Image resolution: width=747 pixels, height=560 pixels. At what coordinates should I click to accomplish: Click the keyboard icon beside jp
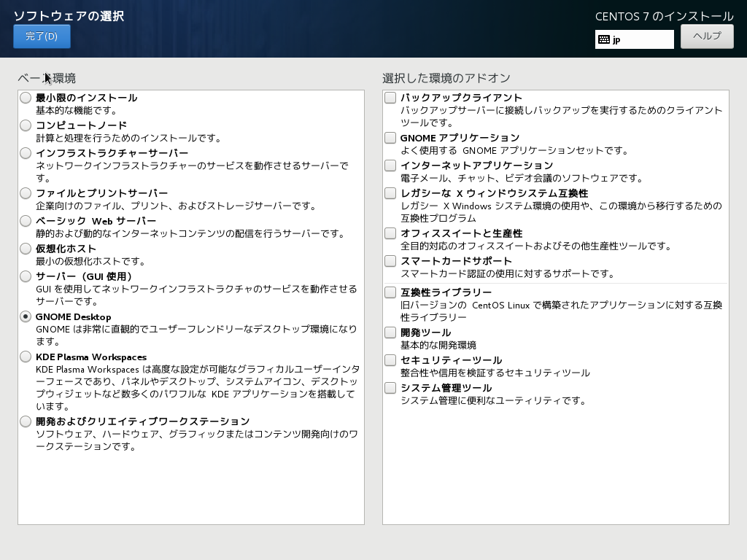pyautogui.click(x=604, y=39)
